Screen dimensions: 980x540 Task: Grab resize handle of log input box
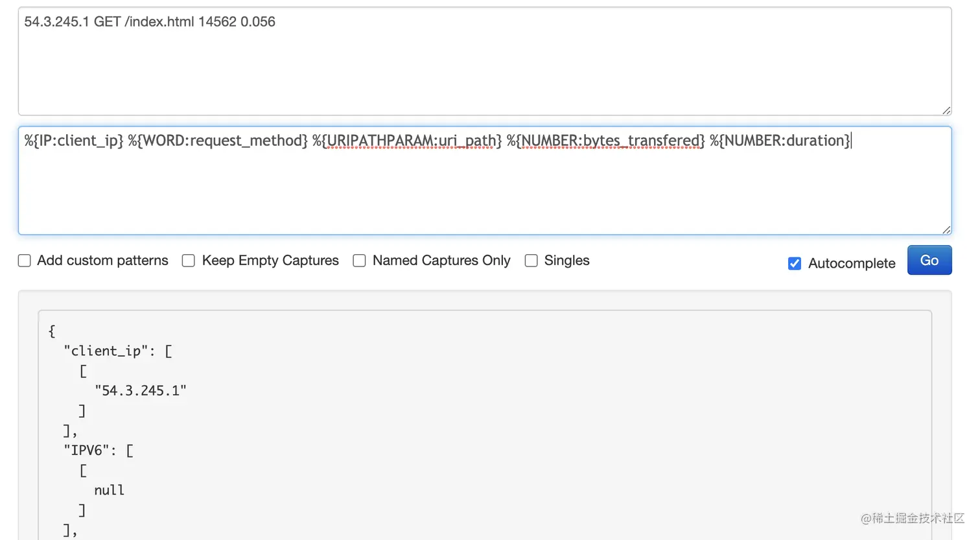[946, 111]
